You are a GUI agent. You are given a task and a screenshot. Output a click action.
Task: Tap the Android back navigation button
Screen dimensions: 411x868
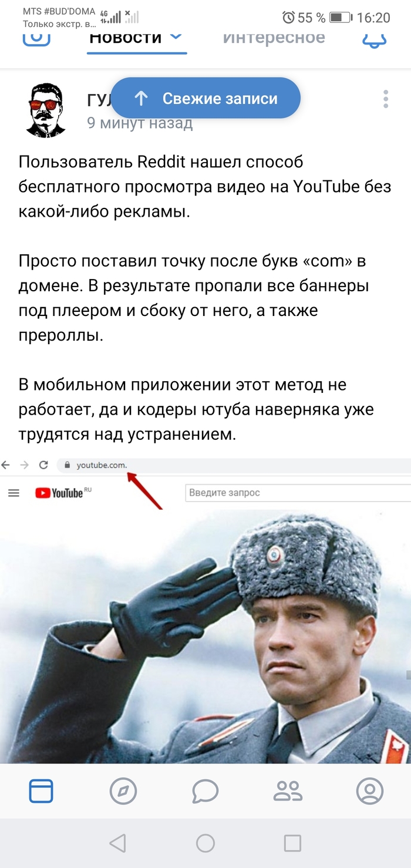[x=118, y=843]
